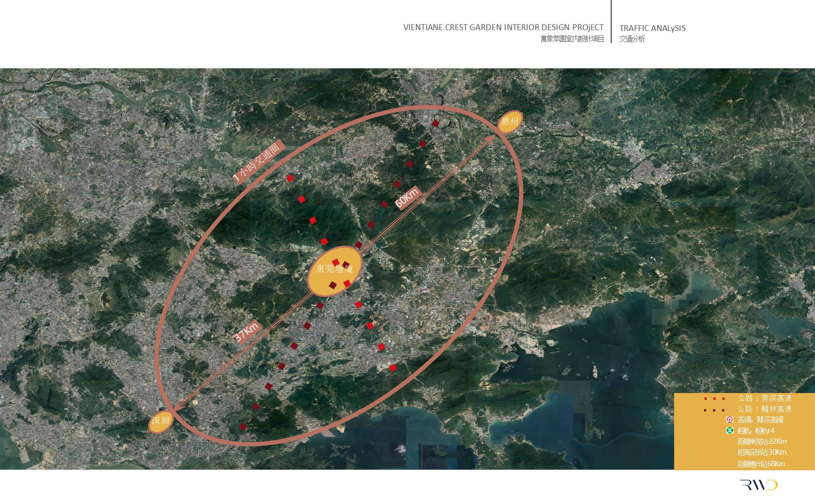
Task: Select the 1 小時交通圈 label
Action: [259, 162]
